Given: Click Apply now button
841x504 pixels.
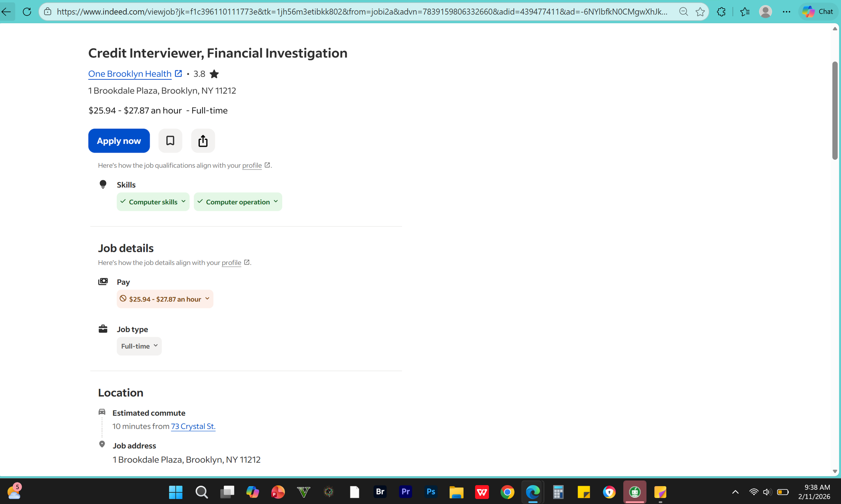Looking at the screenshot, I should [119, 141].
